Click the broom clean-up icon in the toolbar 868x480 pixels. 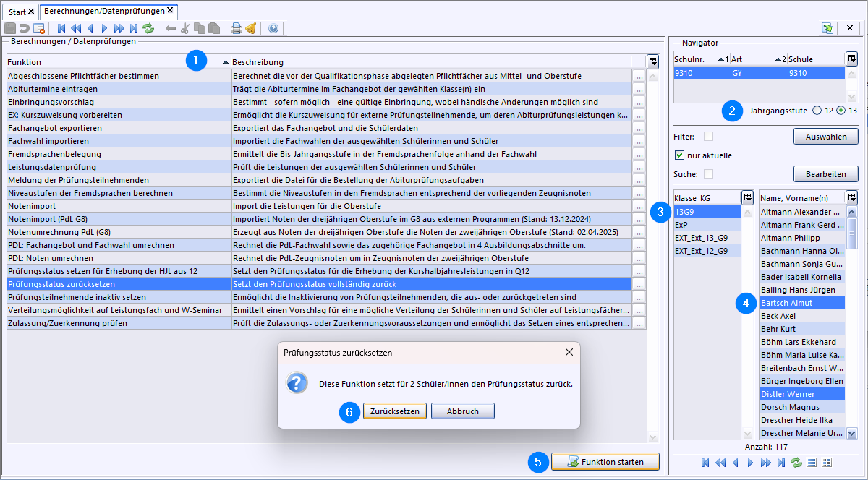pyautogui.click(x=250, y=29)
